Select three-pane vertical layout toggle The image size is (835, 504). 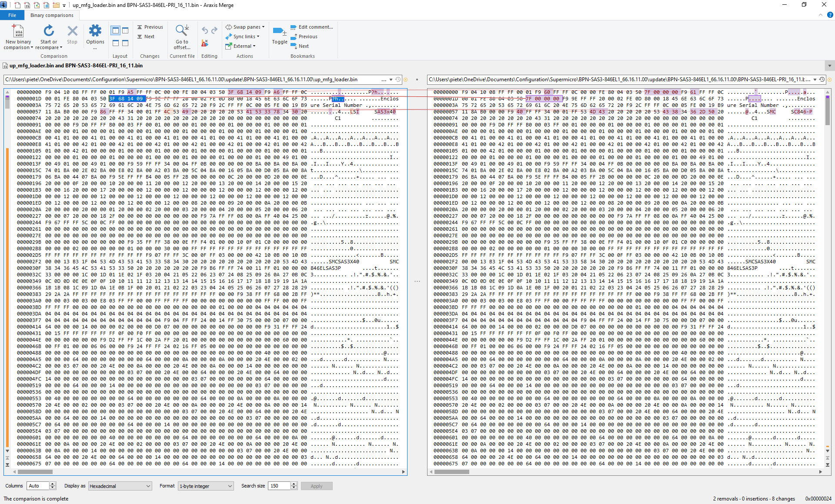click(x=125, y=30)
